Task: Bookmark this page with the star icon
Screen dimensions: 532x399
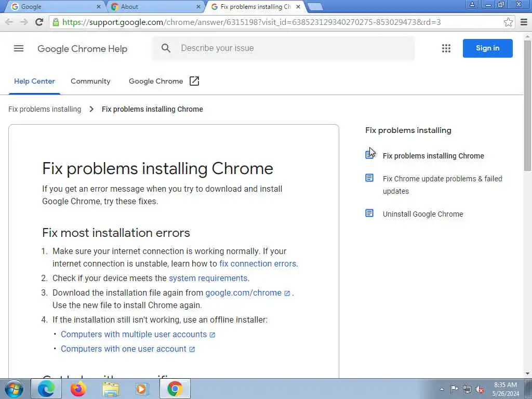Action: click(508, 22)
